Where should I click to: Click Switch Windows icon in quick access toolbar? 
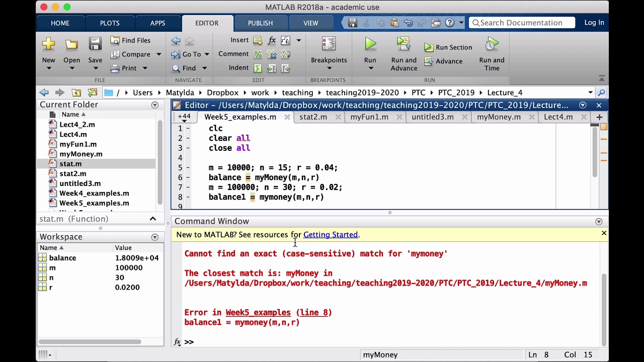click(x=436, y=23)
